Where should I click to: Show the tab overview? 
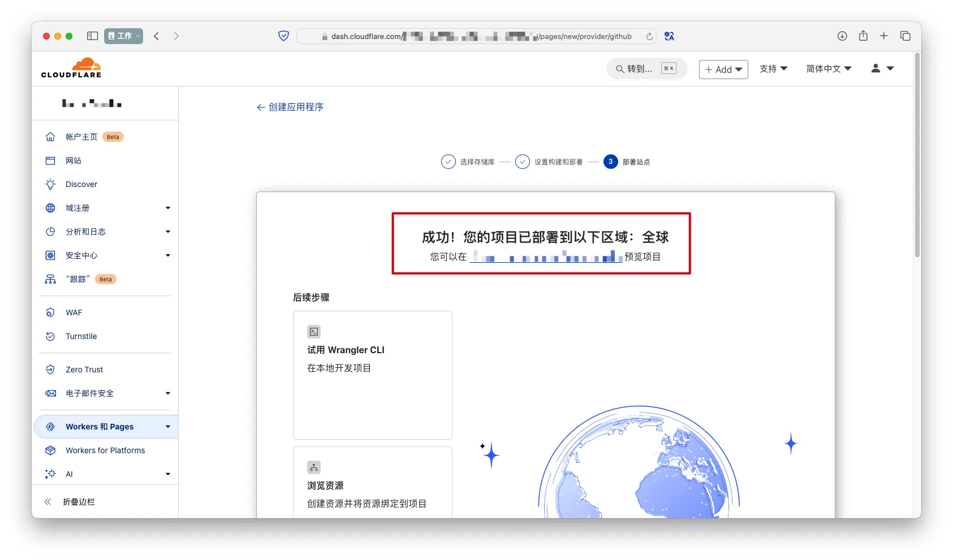pyautogui.click(x=905, y=36)
